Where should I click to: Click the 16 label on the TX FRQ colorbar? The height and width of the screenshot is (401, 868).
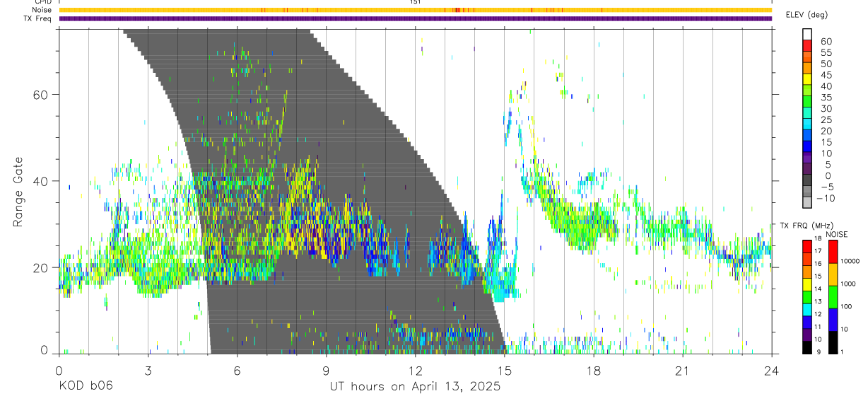point(818,264)
